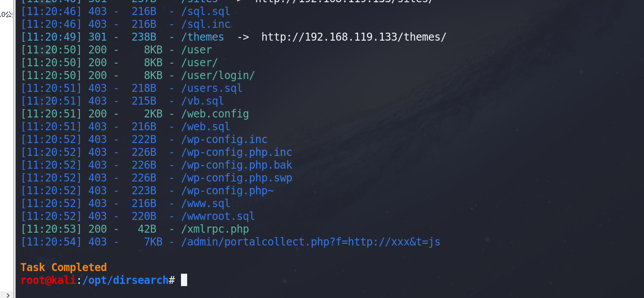Click the http://192.168.119.133/themes/ redirect URL
644x298 pixels.
tap(354, 37)
